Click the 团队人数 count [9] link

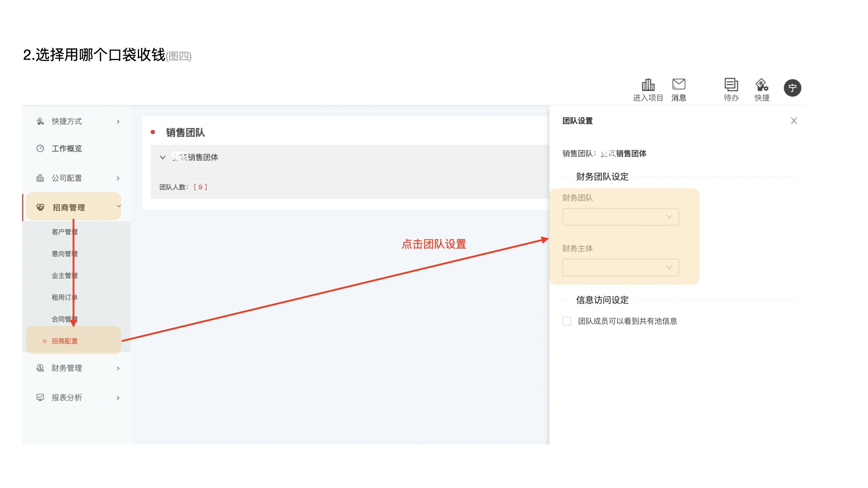[x=200, y=187]
